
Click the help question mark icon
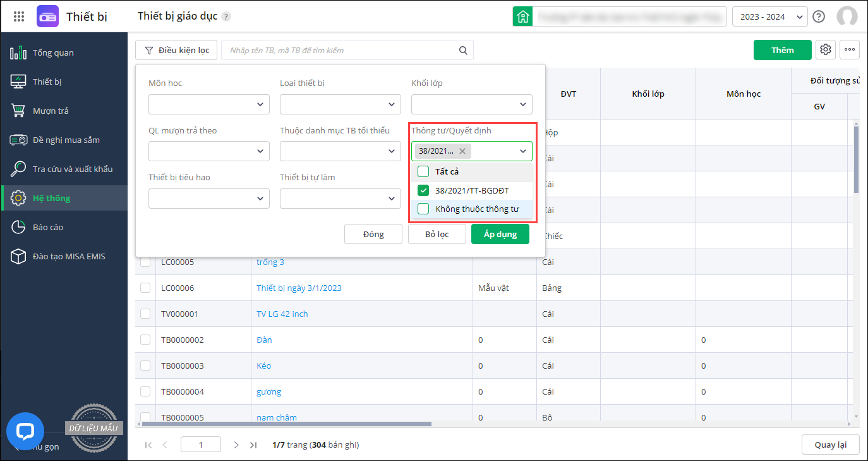(819, 16)
